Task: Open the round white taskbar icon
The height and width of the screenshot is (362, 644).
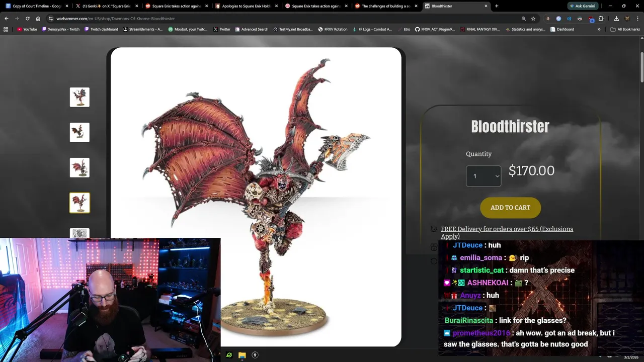Action: pyautogui.click(x=255, y=355)
